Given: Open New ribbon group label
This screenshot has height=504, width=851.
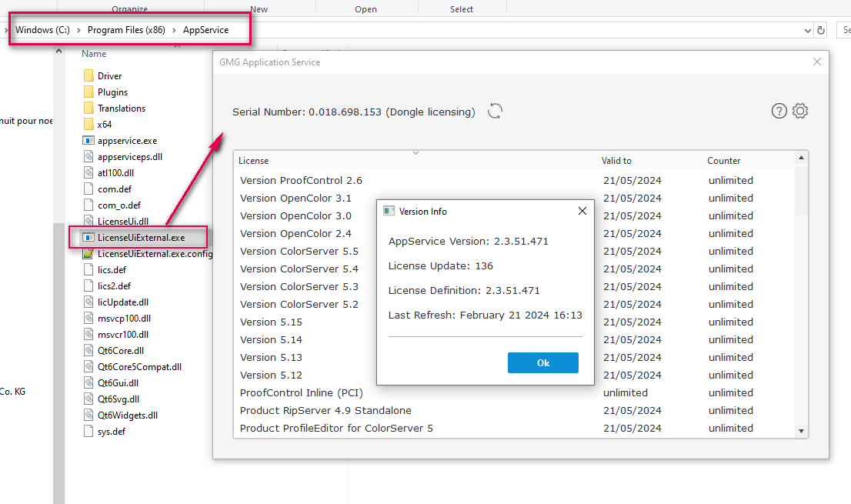Looking at the screenshot, I should tap(259, 9).
